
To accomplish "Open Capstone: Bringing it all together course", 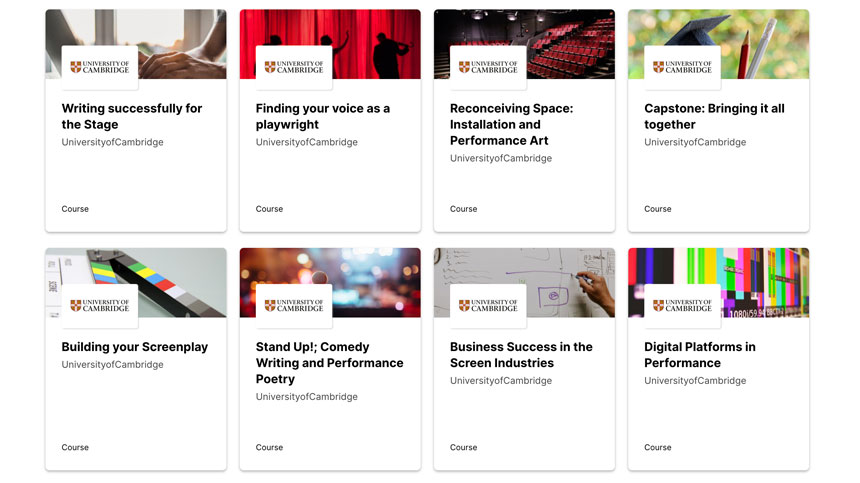I will coord(714,116).
